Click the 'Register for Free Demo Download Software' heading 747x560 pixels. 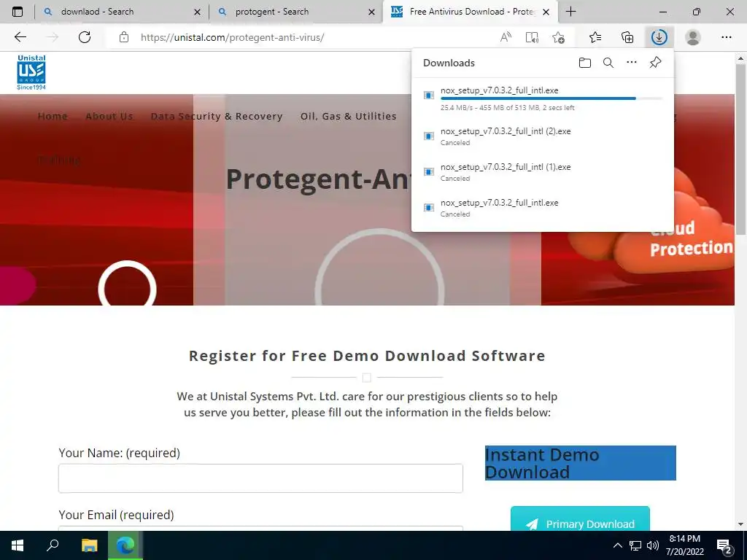pos(367,356)
